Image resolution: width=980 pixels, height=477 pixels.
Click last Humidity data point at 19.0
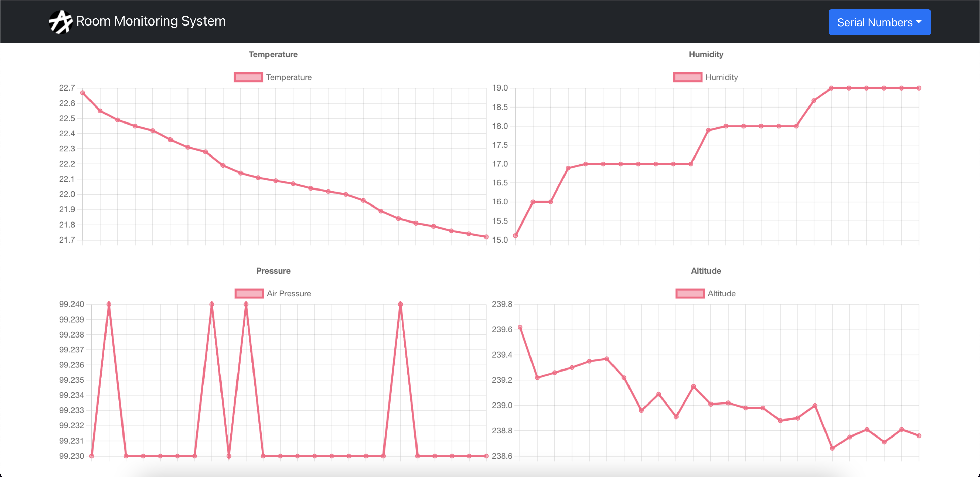(x=919, y=88)
